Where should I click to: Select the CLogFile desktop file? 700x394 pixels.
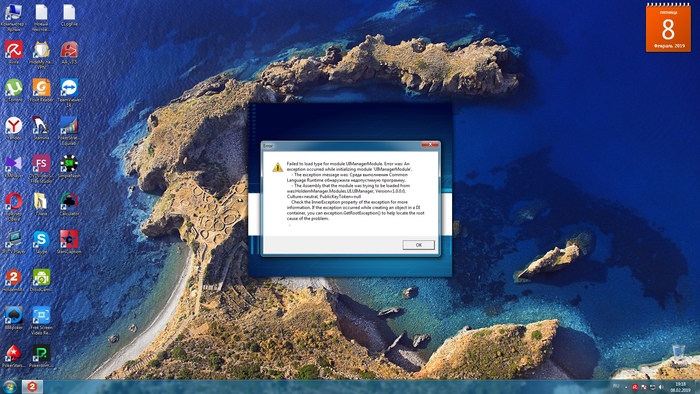(x=69, y=17)
